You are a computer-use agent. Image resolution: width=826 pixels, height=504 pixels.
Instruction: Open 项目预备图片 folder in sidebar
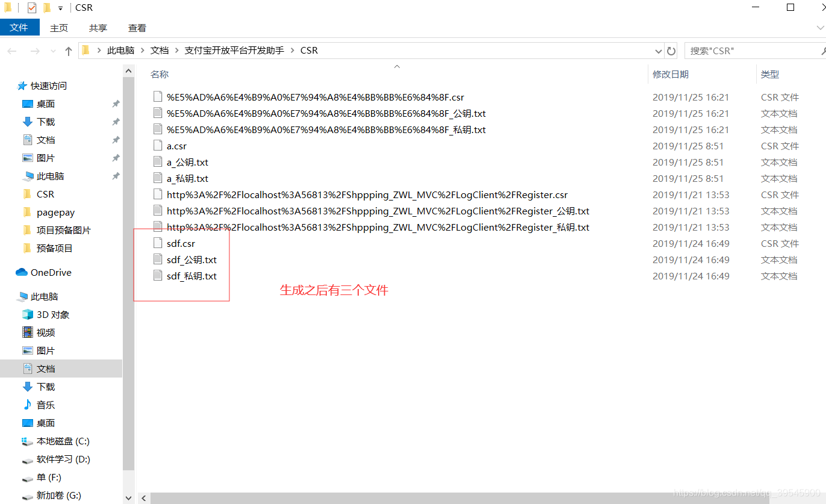tap(63, 231)
